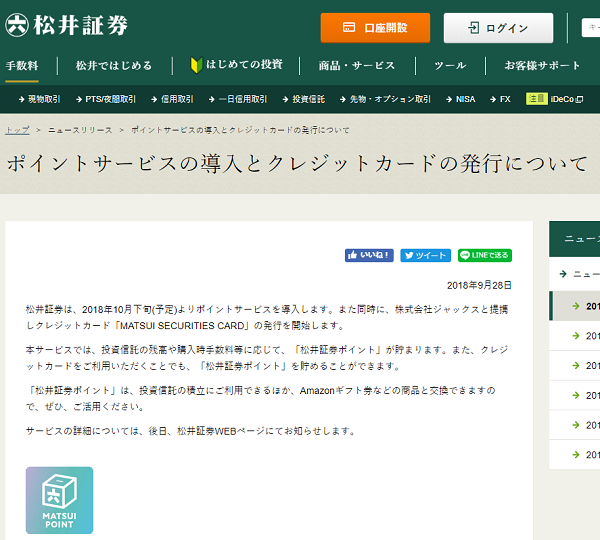Open the ツール menu
The image size is (600, 540).
[450, 65]
